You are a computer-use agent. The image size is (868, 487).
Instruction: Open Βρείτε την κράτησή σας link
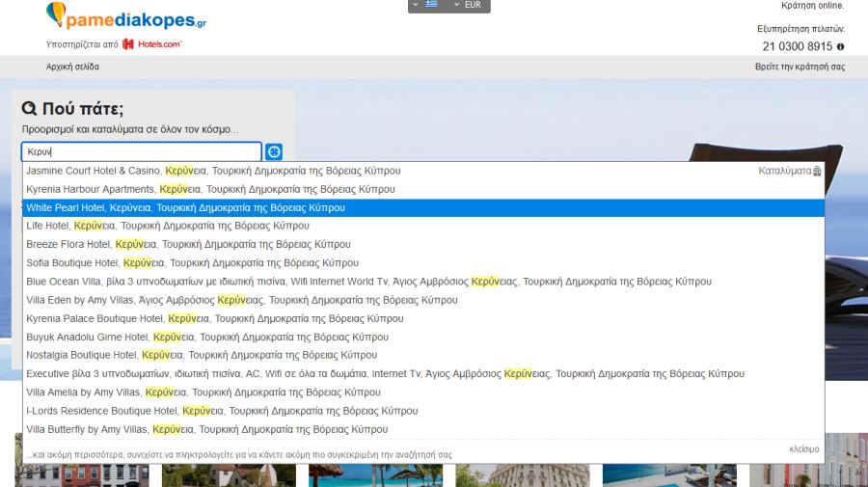click(x=800, y=67)
